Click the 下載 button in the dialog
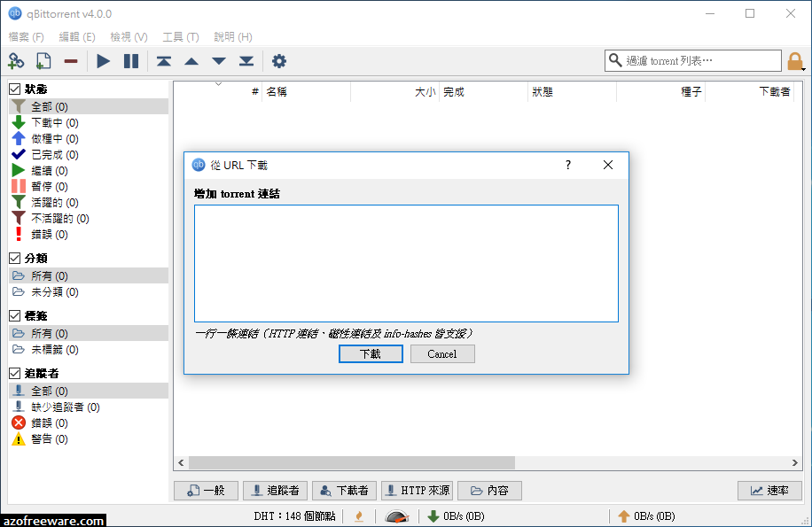This screenshot has width=812, height=527. 371,353
